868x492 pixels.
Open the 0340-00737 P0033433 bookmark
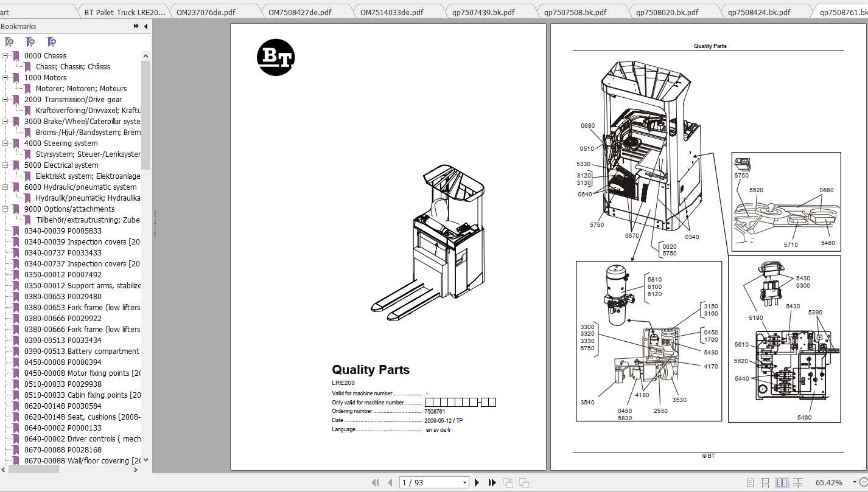pyautogui.click(x=63, y=253)
